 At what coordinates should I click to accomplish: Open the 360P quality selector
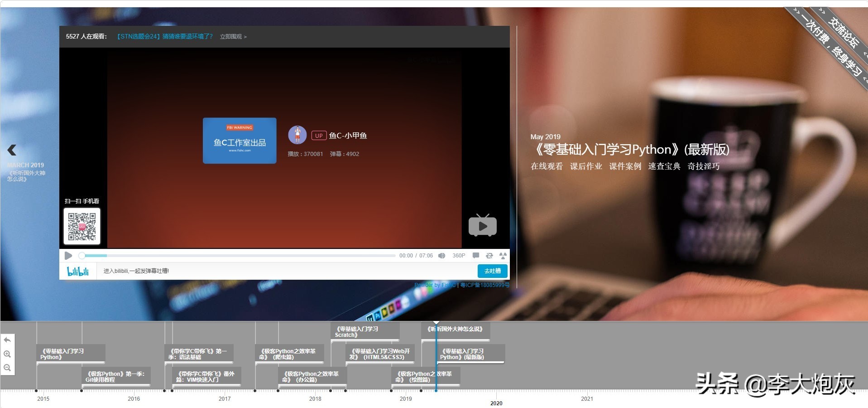459,255
